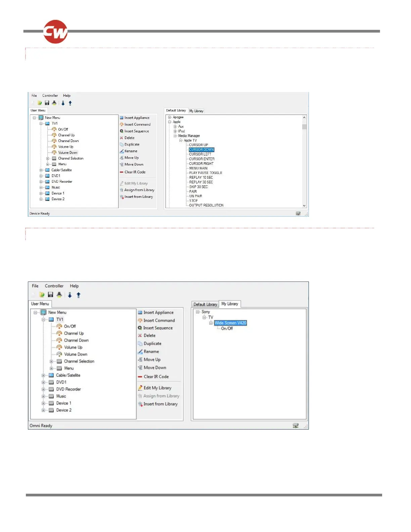The height and width of the screenshot is (532, 411).
Task: Click the New file icon in lower screenshot toolbar
Action: click(33, 295)
